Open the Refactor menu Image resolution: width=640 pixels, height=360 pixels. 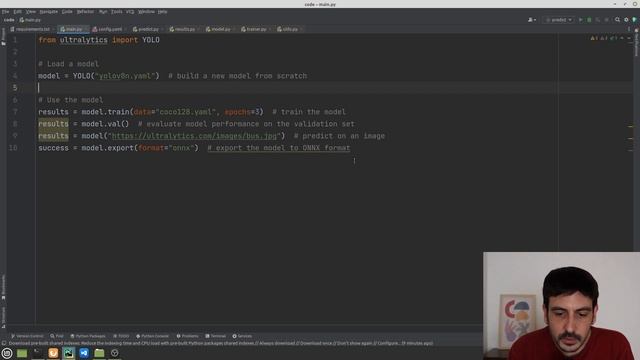[x=85, y=12]
